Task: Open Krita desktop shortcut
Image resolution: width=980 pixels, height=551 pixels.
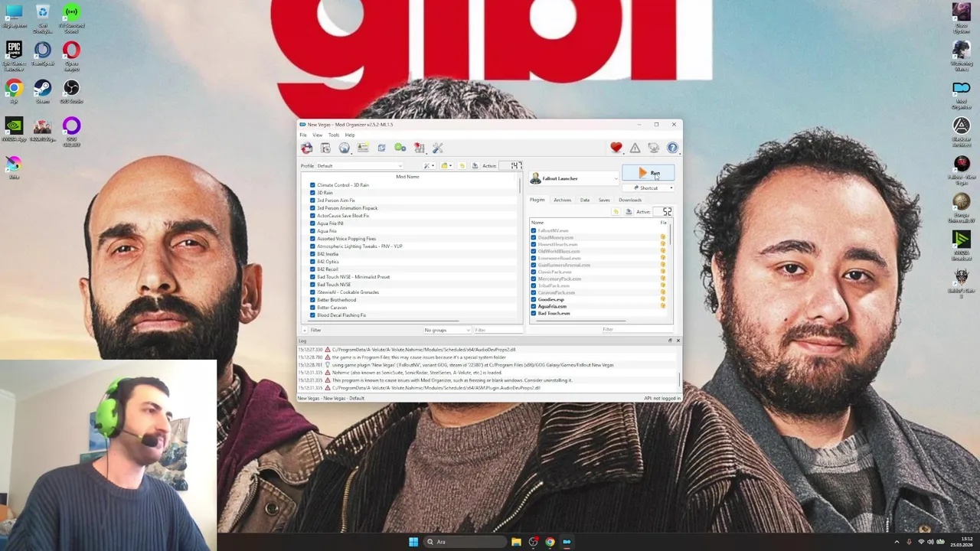Action: [14, 168]
